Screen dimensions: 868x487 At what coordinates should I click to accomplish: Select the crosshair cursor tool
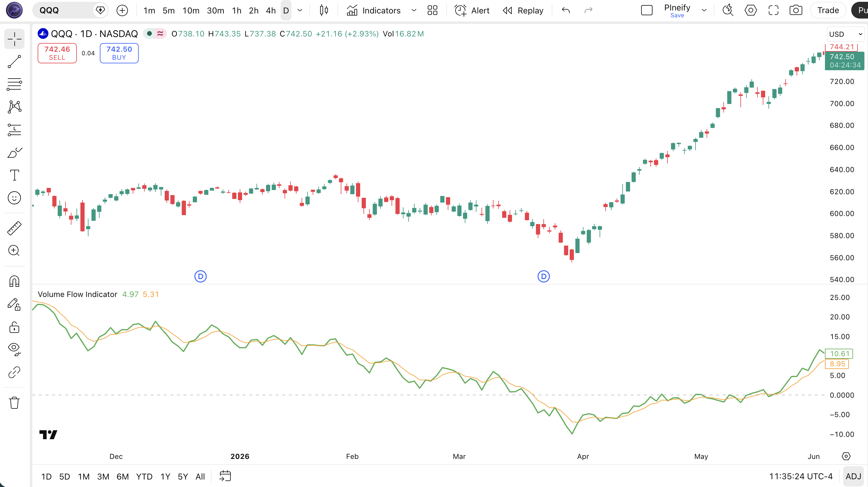click(x=14, y=39)
